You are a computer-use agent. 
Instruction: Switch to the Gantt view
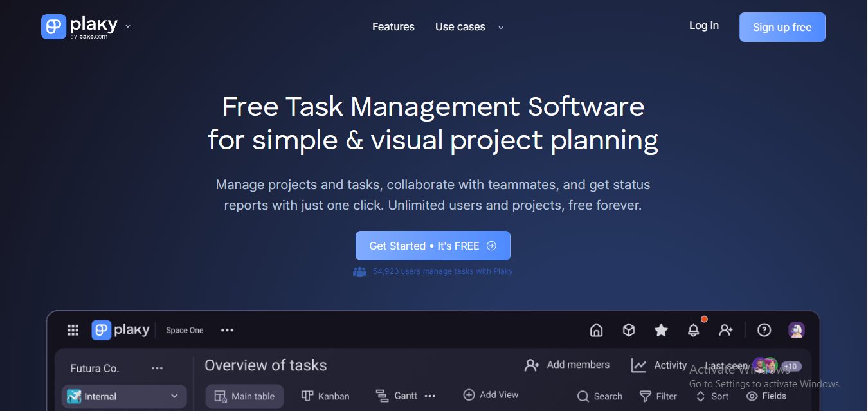(x=396, y=396)
